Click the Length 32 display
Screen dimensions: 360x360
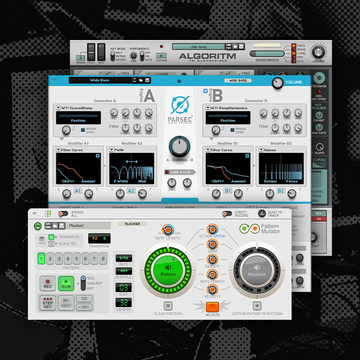[x=124, y=302]
